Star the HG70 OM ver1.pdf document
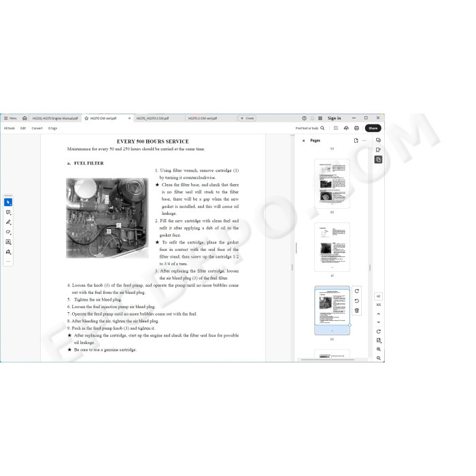This screenshot has height=476, width=476. click(86, 118)
